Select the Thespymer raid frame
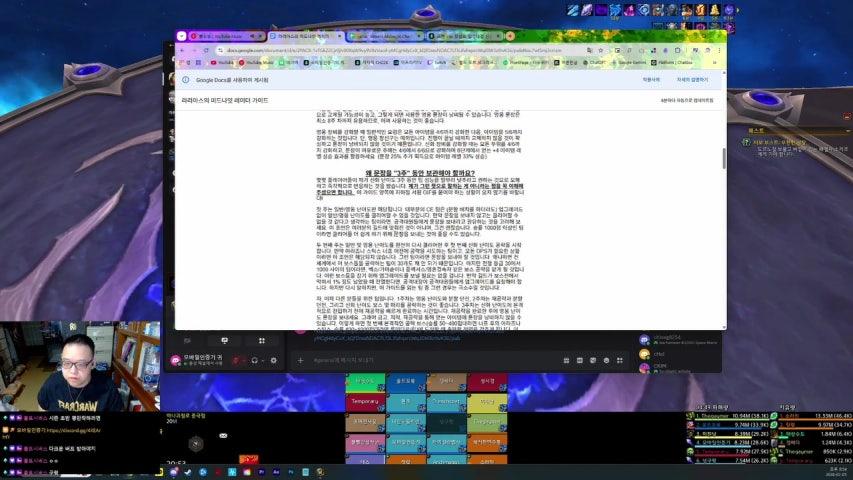The image size is (853, 480). pyautogui.click(x=487, y=422)
